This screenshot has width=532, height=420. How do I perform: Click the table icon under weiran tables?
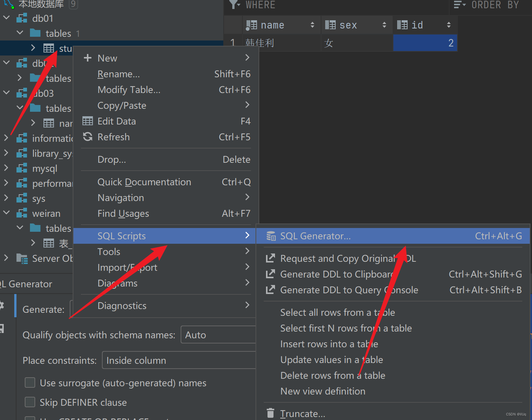(49, 243)
